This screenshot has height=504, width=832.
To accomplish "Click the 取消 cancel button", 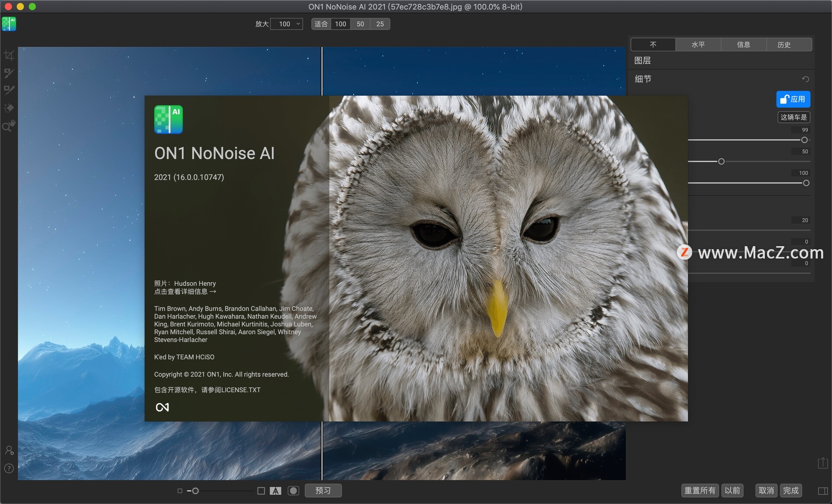I will pyautogui.click(x=766, y=491).
